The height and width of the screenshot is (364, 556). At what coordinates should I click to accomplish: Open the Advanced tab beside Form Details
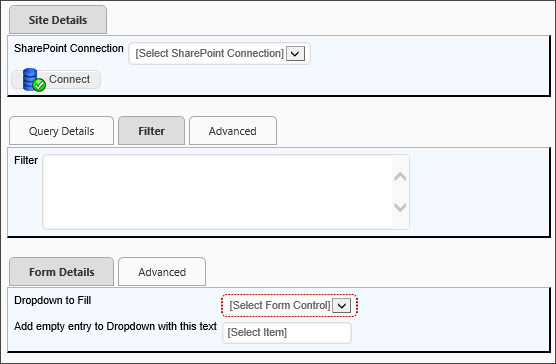point(162,272)
